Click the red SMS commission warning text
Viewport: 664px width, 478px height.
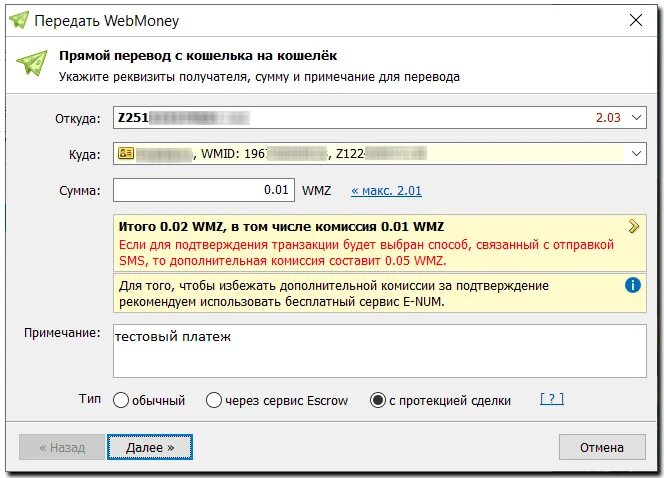click(x=366, y=253)
